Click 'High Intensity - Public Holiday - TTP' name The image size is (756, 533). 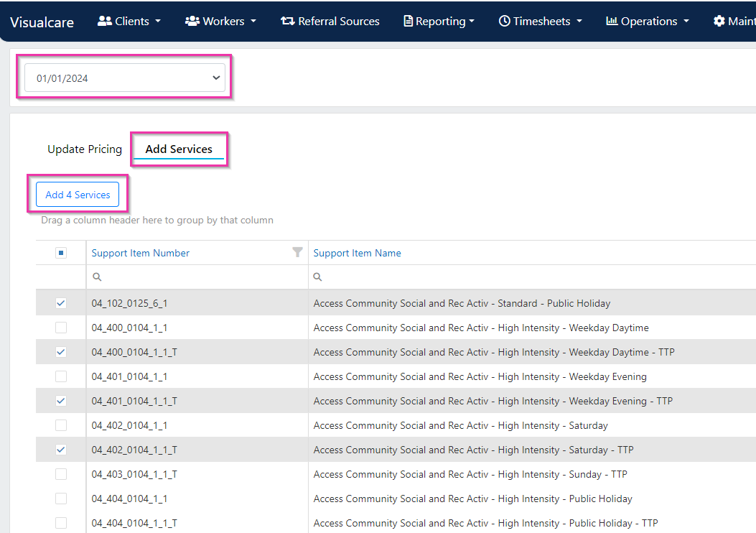coord(485,523)
